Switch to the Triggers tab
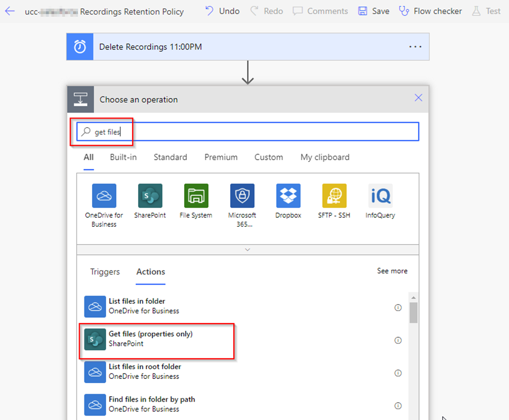This screenshot has width=509, height=420. pos(105,272)
